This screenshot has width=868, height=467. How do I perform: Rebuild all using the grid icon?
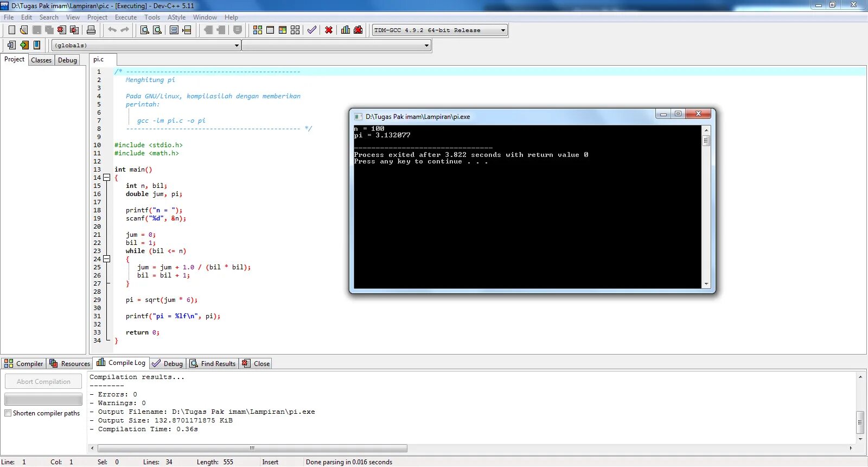(295, 30)
